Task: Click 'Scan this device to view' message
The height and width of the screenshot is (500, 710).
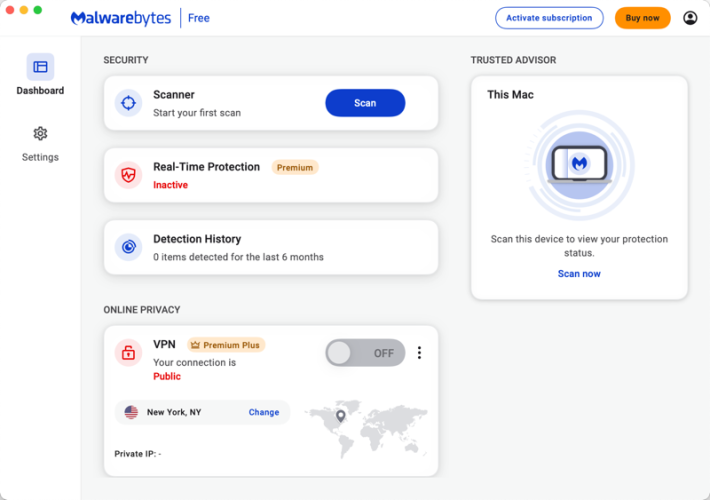Action: pos(579,245)
